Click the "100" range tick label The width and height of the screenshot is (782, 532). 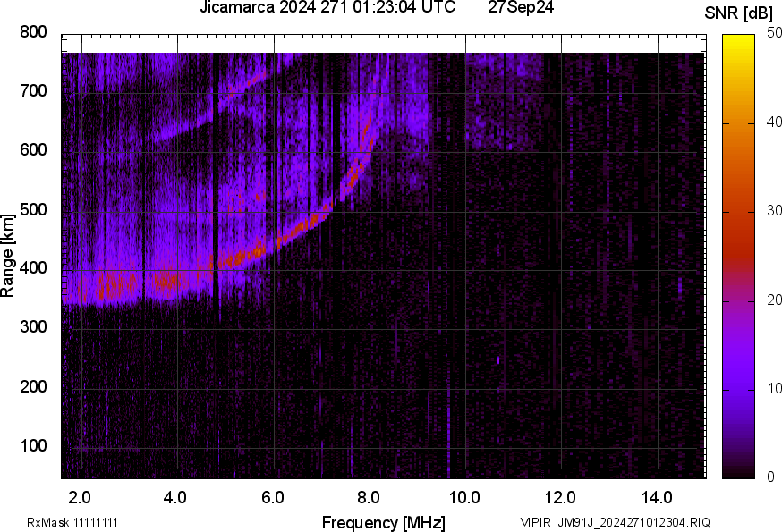(34, 446)
